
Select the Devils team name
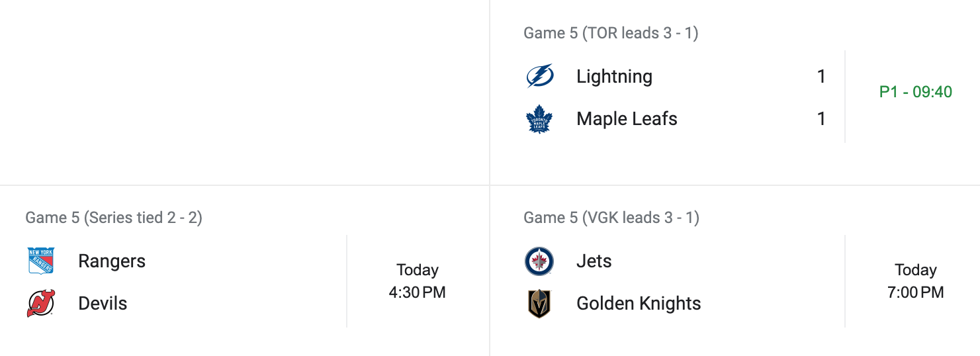[x=103, y=304]
